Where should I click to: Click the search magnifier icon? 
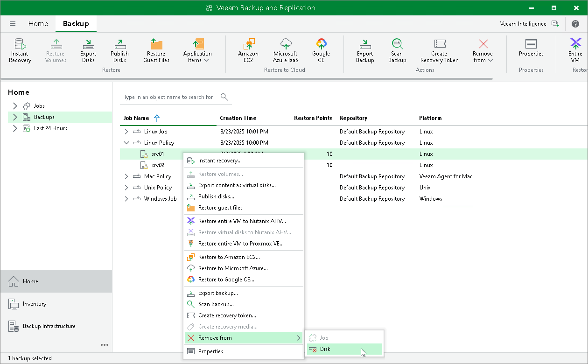tap(224, 97)
